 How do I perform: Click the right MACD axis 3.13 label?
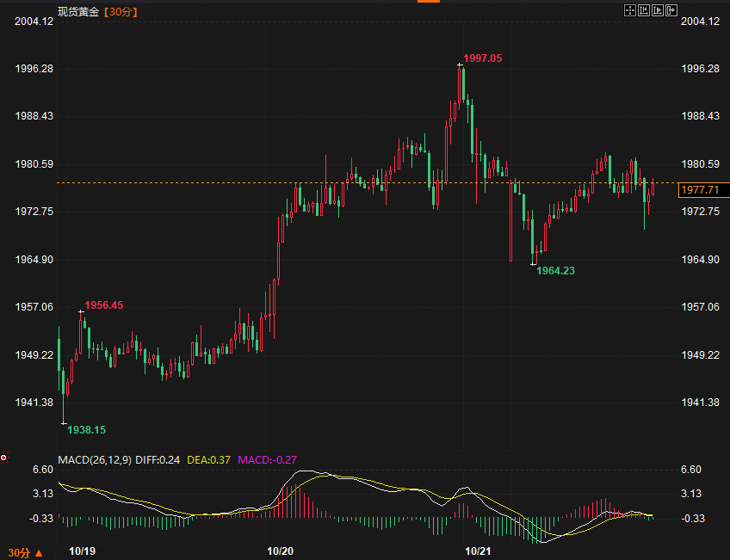tap(691, 494)
